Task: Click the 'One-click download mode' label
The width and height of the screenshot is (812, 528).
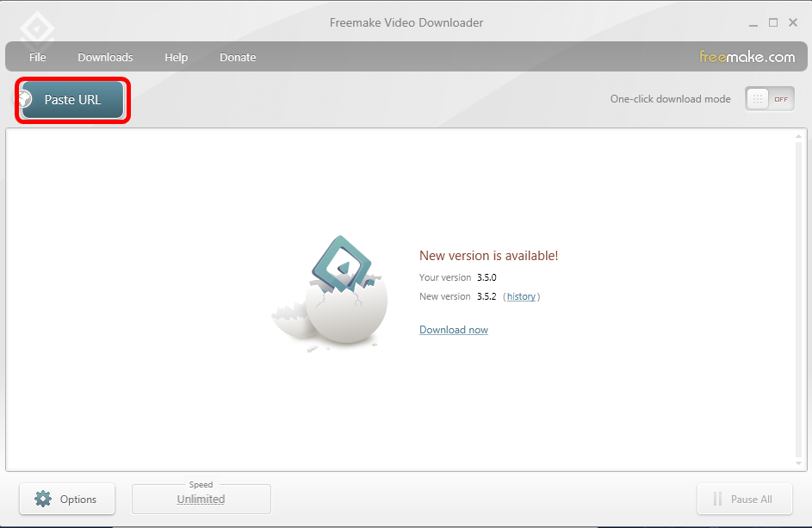Action: tap(670, 99)
